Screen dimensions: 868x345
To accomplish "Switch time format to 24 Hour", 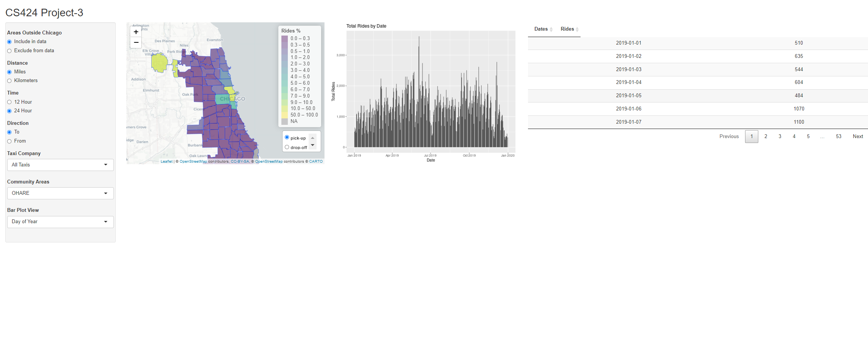I will (9, 111).
